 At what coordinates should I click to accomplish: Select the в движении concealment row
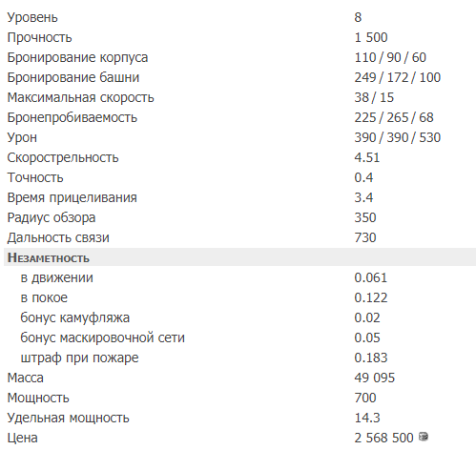coord(239,277)
